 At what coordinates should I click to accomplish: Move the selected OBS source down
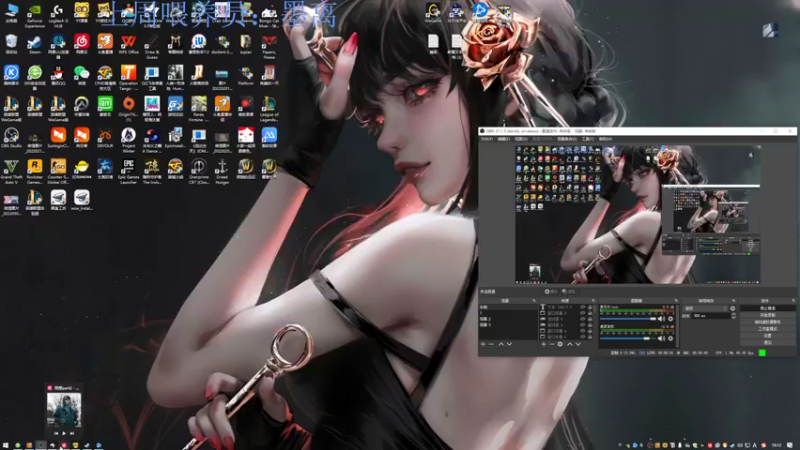pyautogui.click(x=578, y=344)
